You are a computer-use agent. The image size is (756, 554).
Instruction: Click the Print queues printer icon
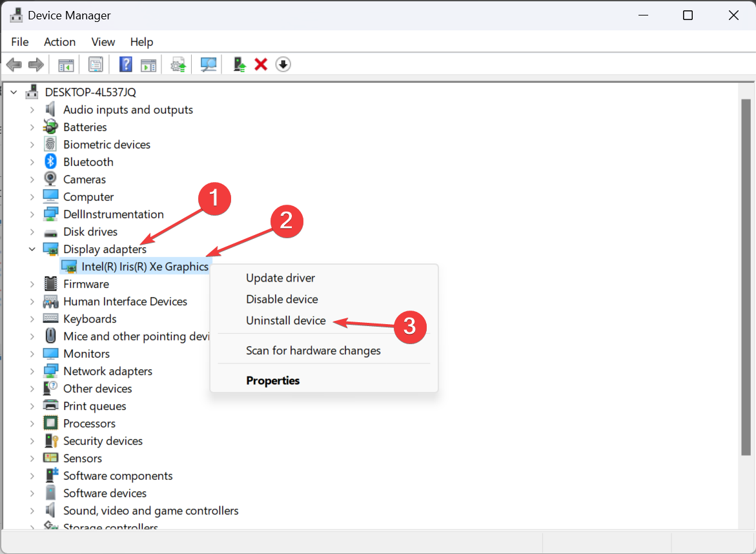[50, 405]
